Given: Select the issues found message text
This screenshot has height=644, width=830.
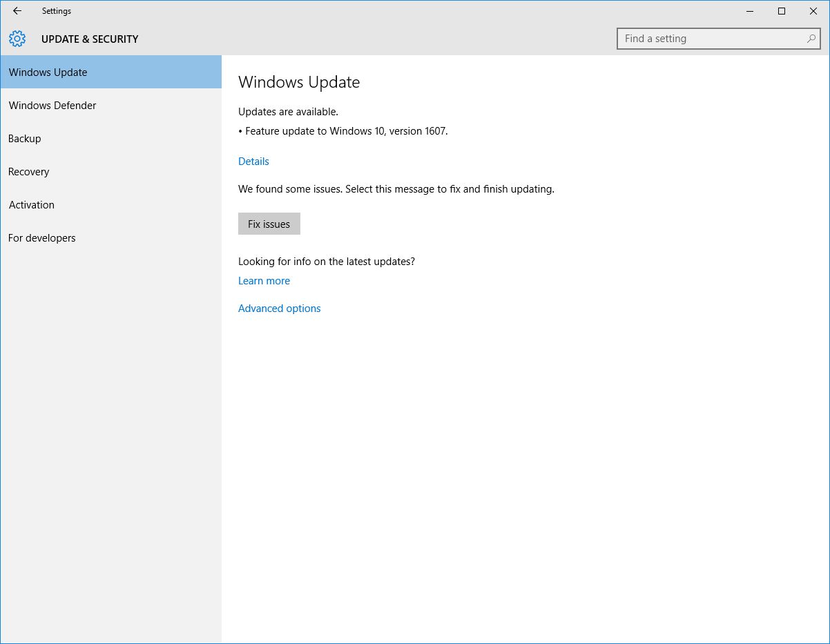Looking at the screenshot, I should (x=396, y=188).
